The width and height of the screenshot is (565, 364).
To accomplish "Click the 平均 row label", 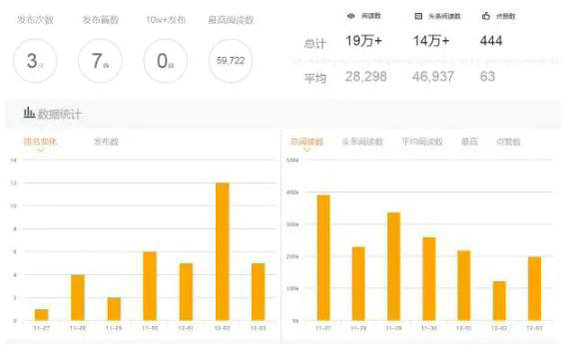I will [x=315, y=78].
